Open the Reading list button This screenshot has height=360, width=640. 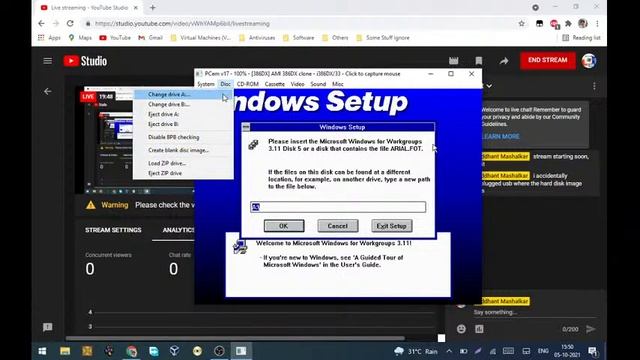point(581,38)
